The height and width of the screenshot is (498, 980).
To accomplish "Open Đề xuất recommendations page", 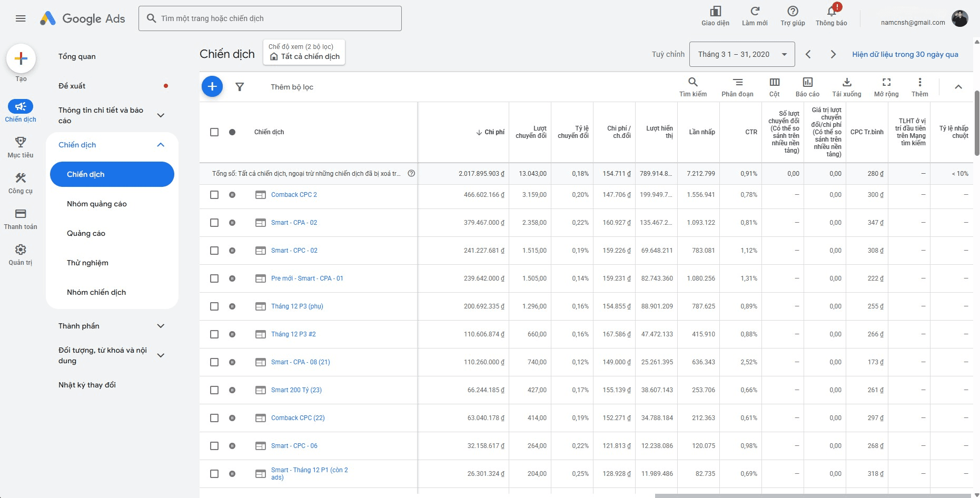I will click(x=72, y=86).
